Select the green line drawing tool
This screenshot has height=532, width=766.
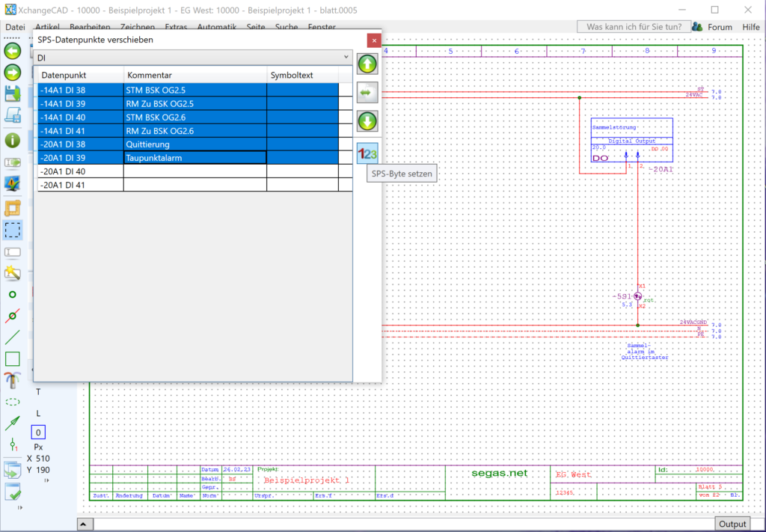pyautogui.click(x=12, y=337)
